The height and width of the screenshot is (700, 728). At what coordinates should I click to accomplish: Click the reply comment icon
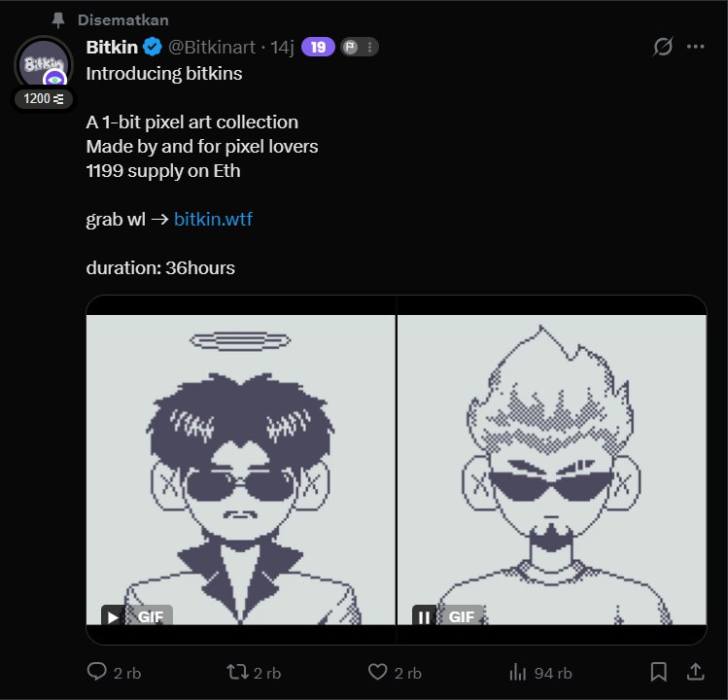pyautogui.click(x=96, y=672)
